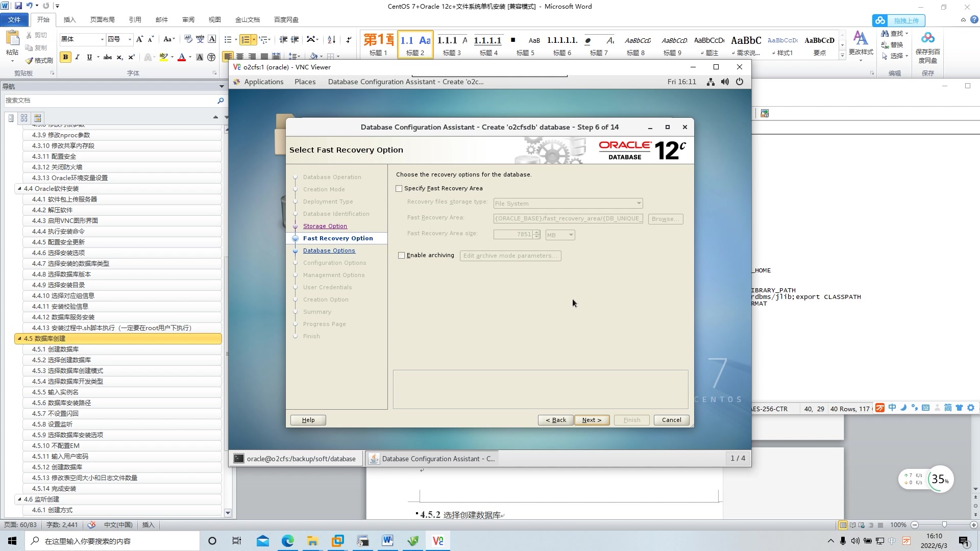Open File Explorer from the taskbar
The width and height of the screenshot is (980, 551).
[312, 541]
